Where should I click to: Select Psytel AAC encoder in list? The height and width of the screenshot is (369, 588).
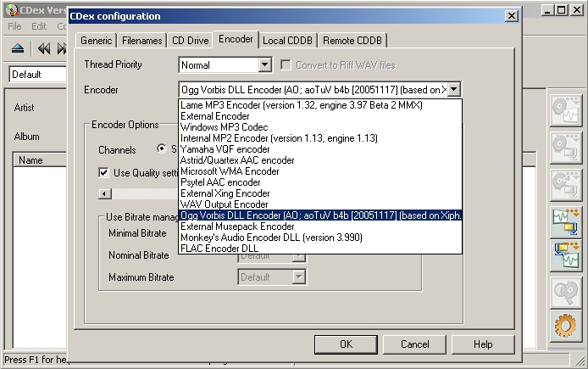320,182
